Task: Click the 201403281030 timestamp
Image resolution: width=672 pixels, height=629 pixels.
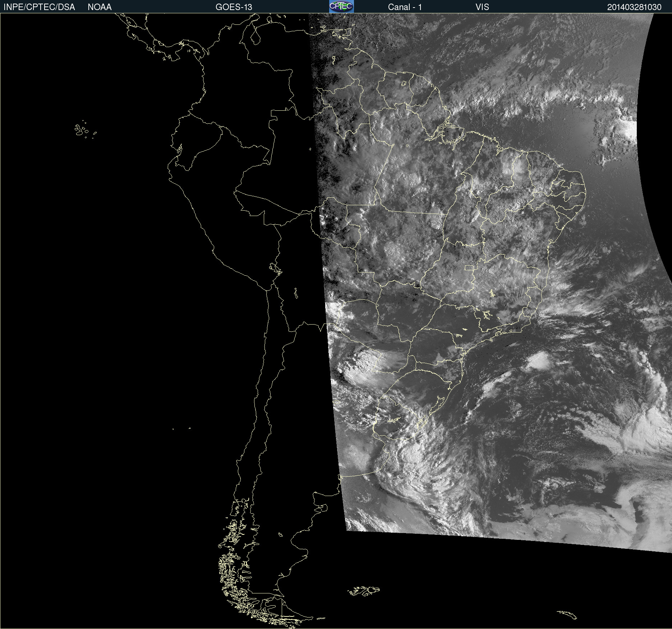Action: pyautogui.click(x=634, y=7)
